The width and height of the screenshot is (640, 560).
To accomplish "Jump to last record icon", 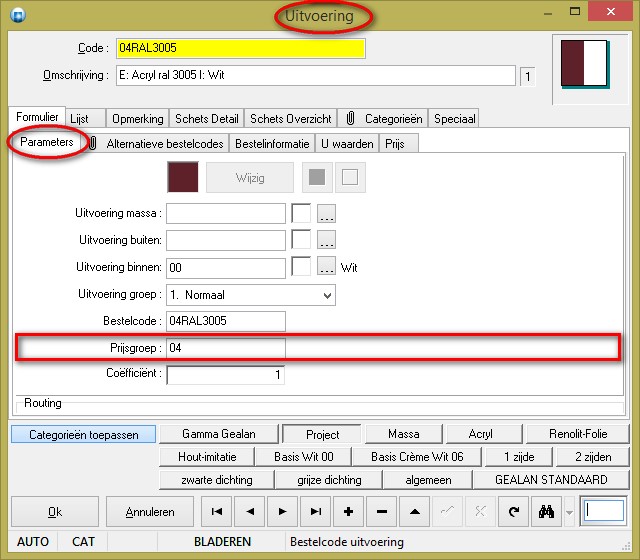I will click(316, 511).
